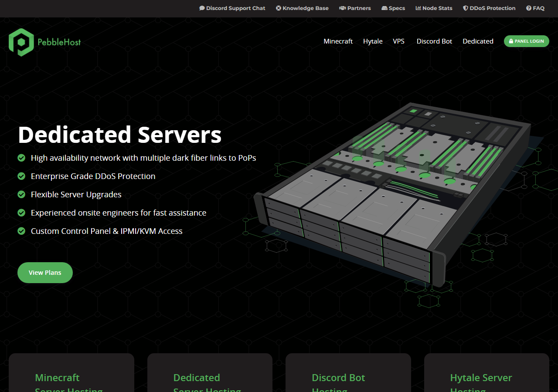Open the Specs link in top bar
The image size is (558, 392).
pyautogui.click(x=393, y=8)
